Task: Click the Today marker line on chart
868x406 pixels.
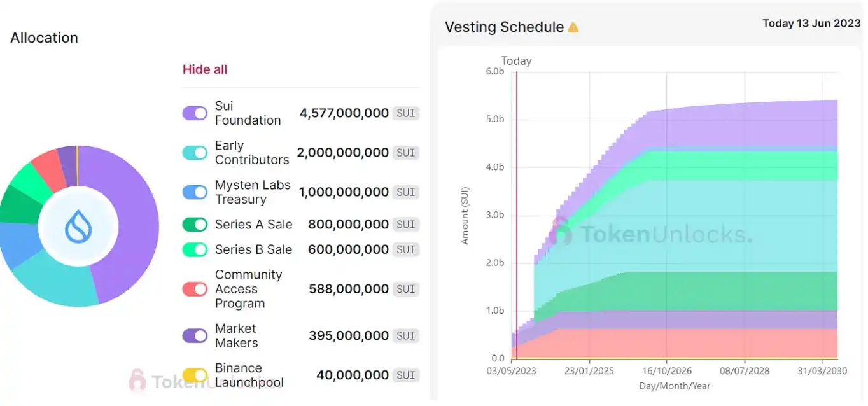Action: click(x=517, y=216)
